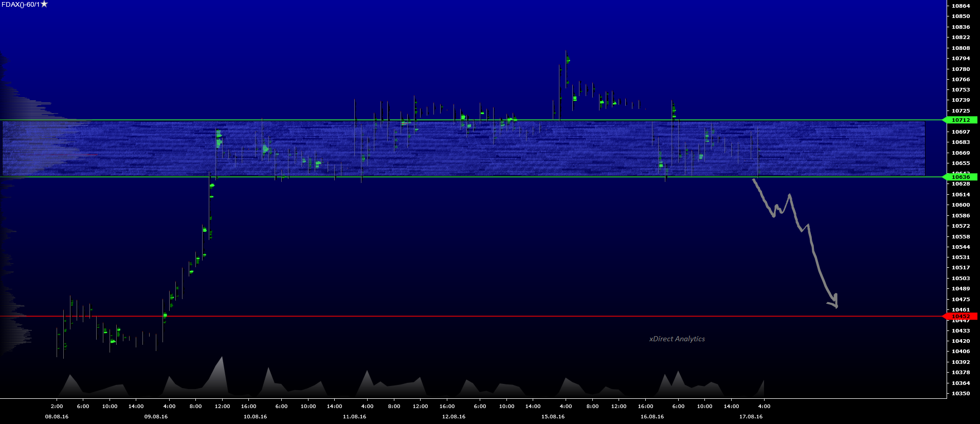Screen dimensions: 980x424
Task: Click the 10864 value on the price scale
Action: [x=960, y=6]
